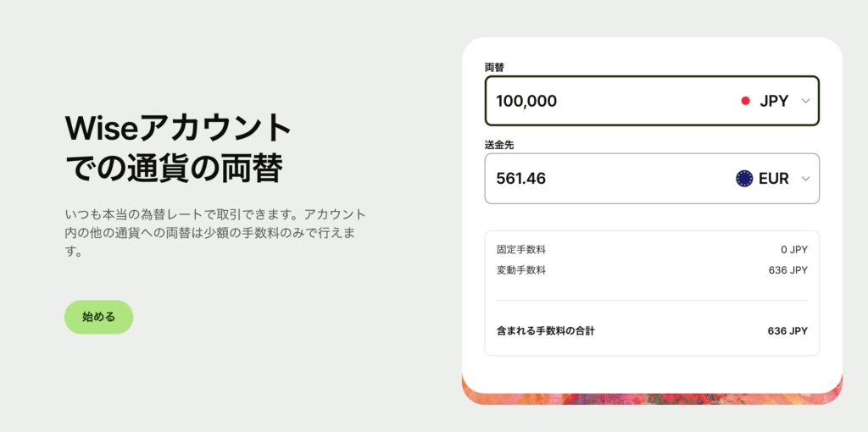Click the red Japan flag icon

pyautogui.click(x=746, y=101)
